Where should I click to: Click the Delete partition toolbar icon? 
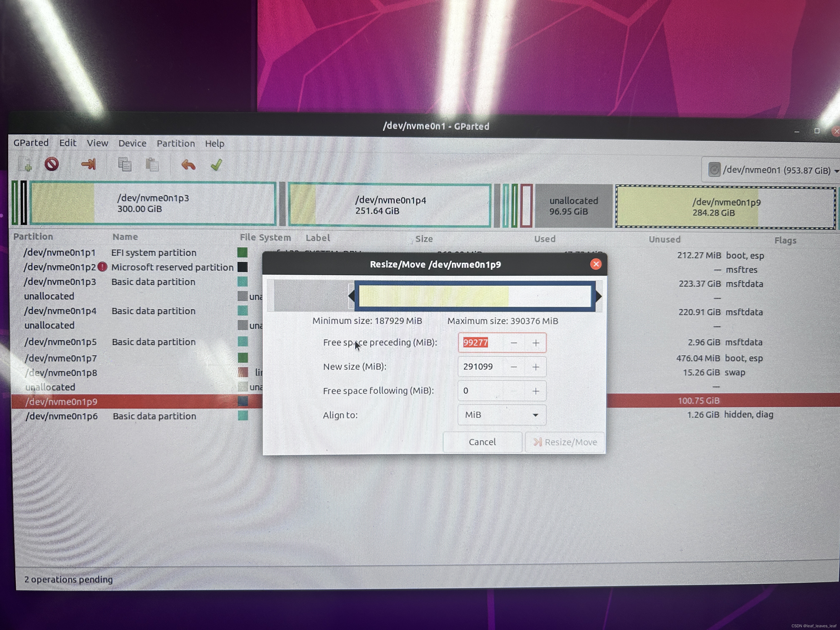52,164
